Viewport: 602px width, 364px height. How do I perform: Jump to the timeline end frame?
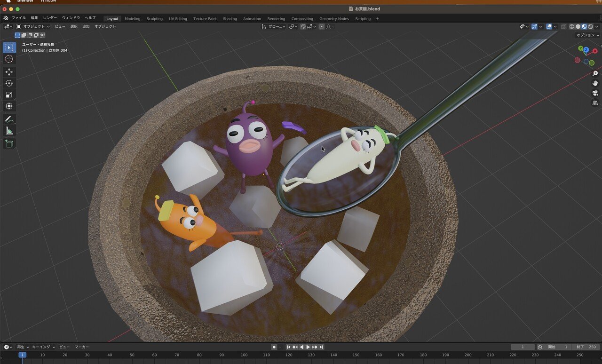coord(322,347)
